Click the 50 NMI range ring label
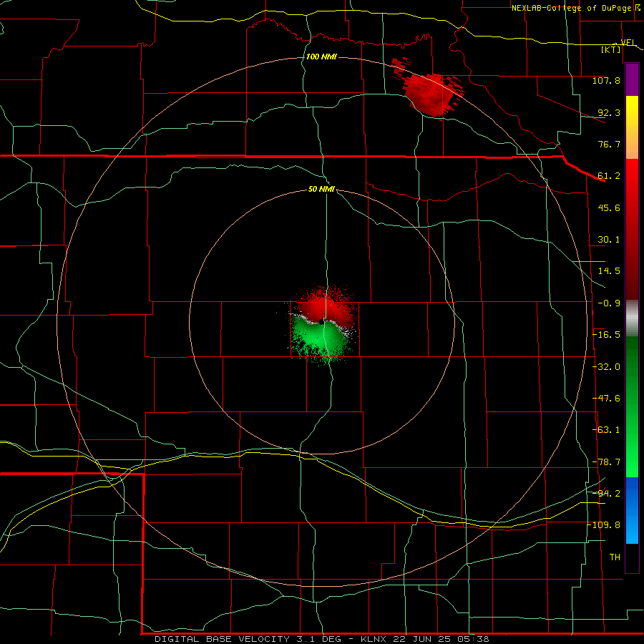 321,190
